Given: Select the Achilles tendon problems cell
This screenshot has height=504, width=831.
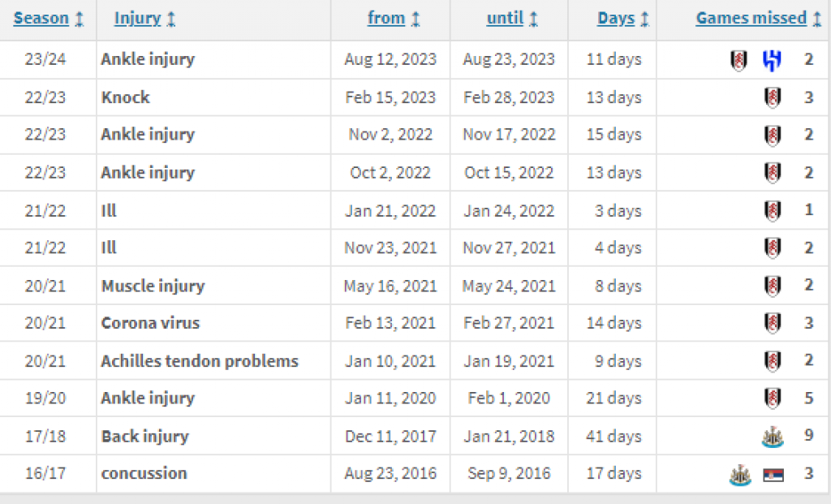Looking at the screenshot, I should pos(200,361).
